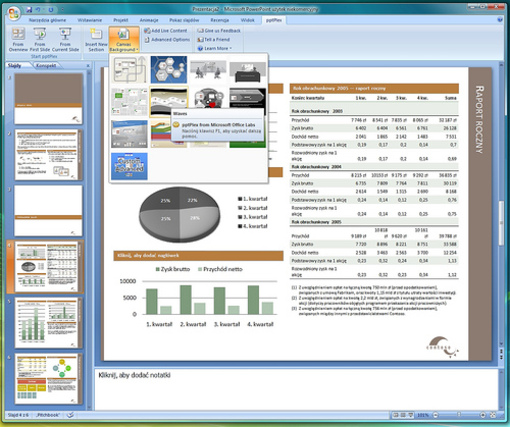Select slide 4 thumbnail
Viewport: 510px width, 427px height.
pyautogui.click(x=48, y=267)
